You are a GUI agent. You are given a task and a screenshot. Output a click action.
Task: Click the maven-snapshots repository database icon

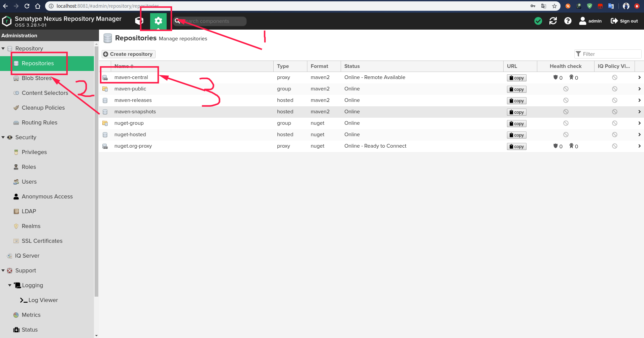pyautogui.click(x=105, y=112)
